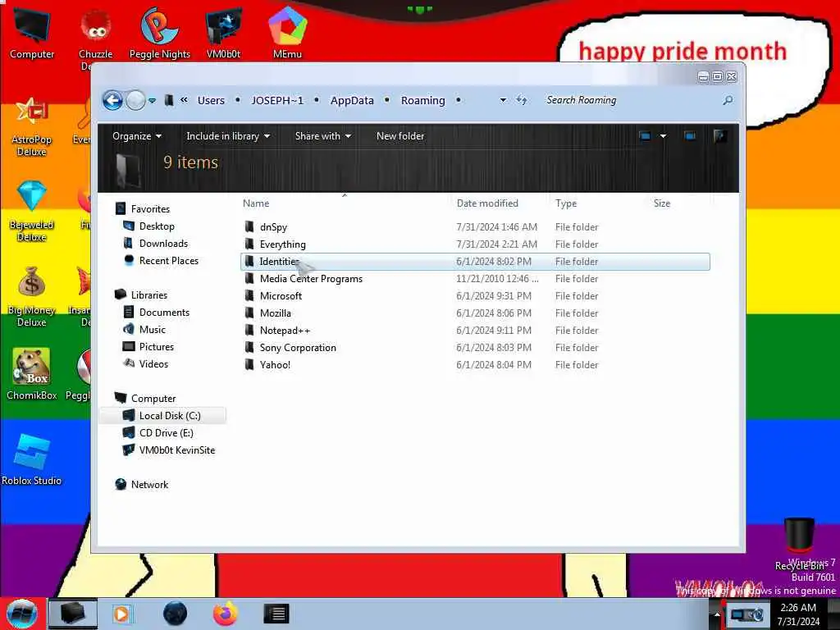Open Videos library
Viewport: 840px width, 630px height.
[153, 363]
